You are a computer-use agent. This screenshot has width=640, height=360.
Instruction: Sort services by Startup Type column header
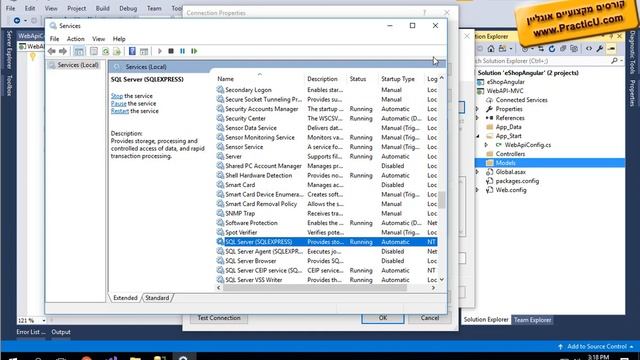pyautogui.click(x=402, y=79)
